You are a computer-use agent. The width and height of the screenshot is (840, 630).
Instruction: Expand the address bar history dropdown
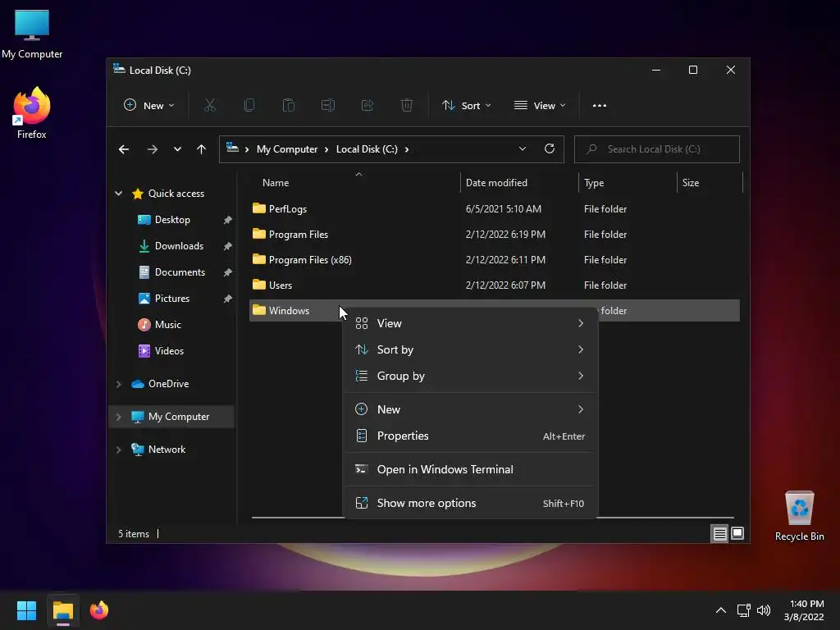click(523, 149)
